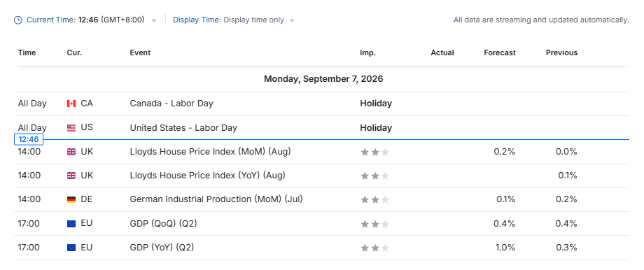Click UK flag in Lloyds MoM row

coord(71,152)
